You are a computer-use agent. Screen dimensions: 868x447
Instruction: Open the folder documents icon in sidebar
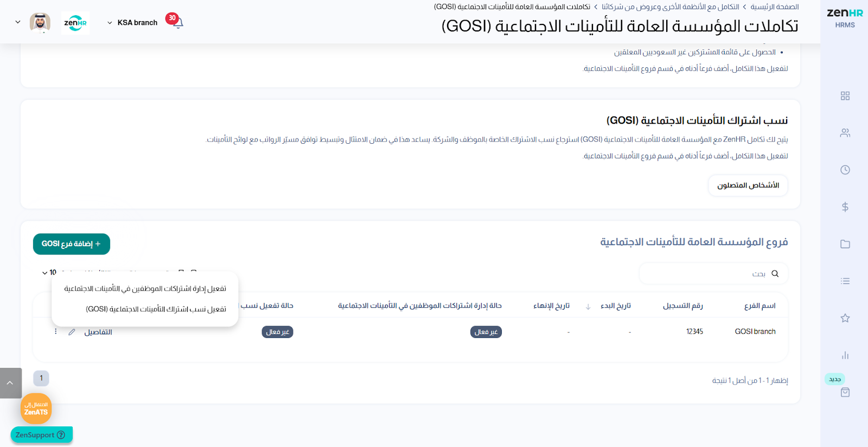[x=845, y=244]
